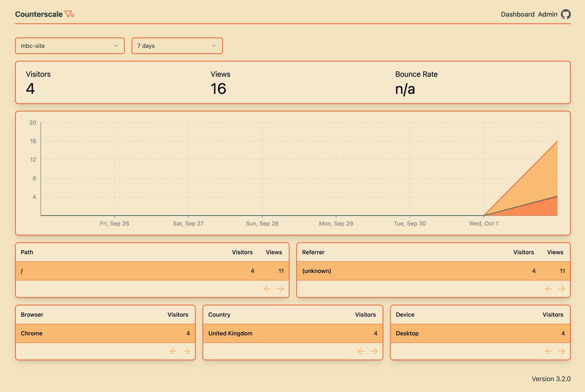Click the Fri, Sep 26 chart label
The width and height of the screenshot is (585, 392).
115,223
